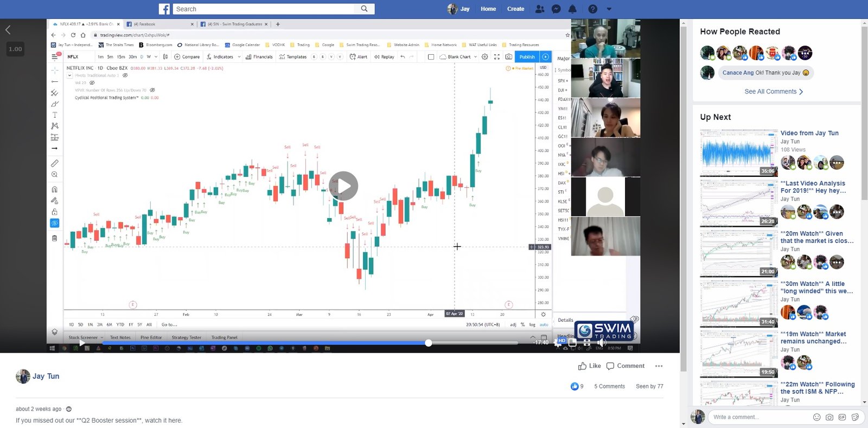
Task: Expand See All Comments
Action: point(774,92)
